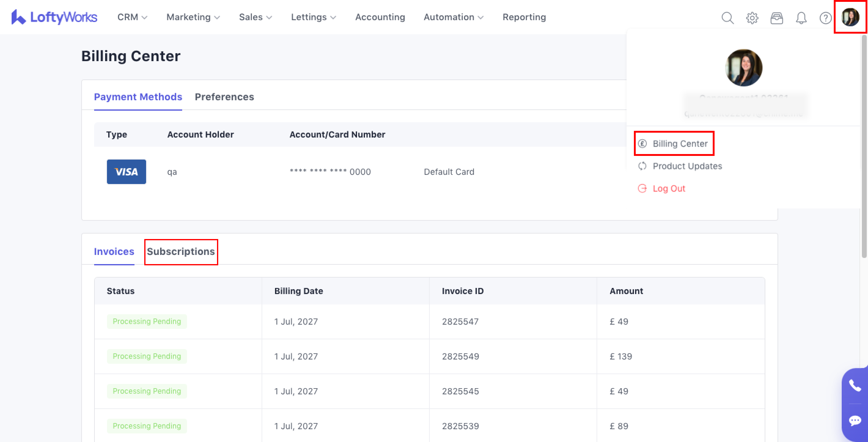Open the notifications bell icon
The height and width of the screenshot is (442, 868).
[801, 17]
